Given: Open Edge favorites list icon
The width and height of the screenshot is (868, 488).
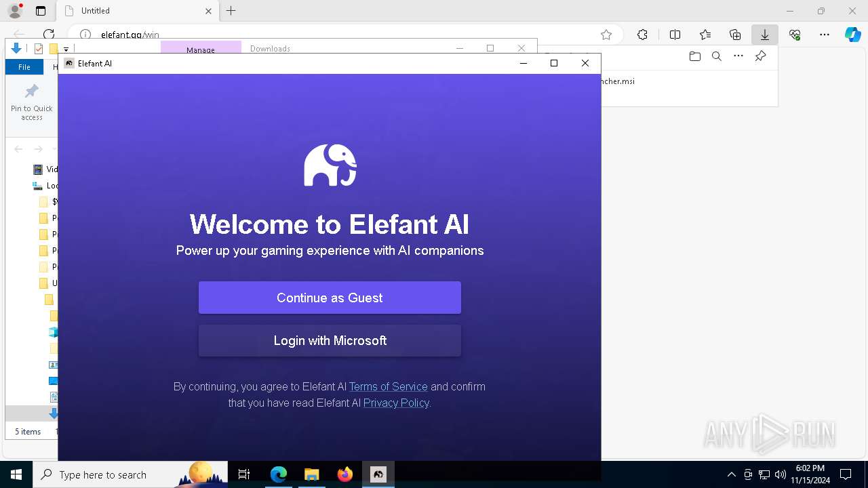Looking at the screenshot, I should coord(705,35).
